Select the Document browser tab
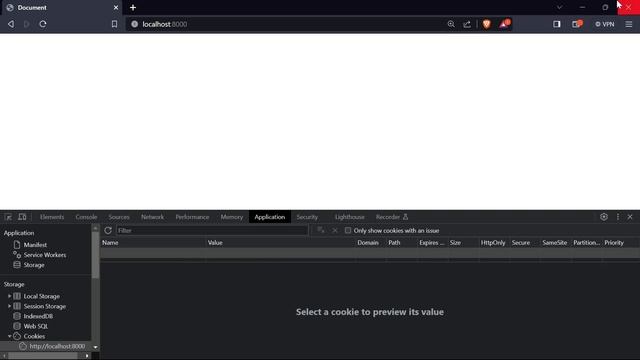Viewport: 640px width, 360px height. tap(61, 7)
